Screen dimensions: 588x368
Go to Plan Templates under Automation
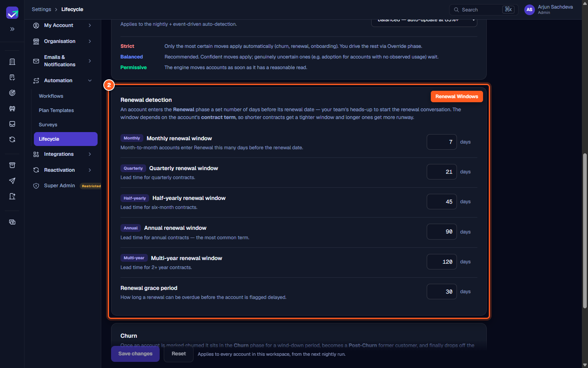click(56, 110)
